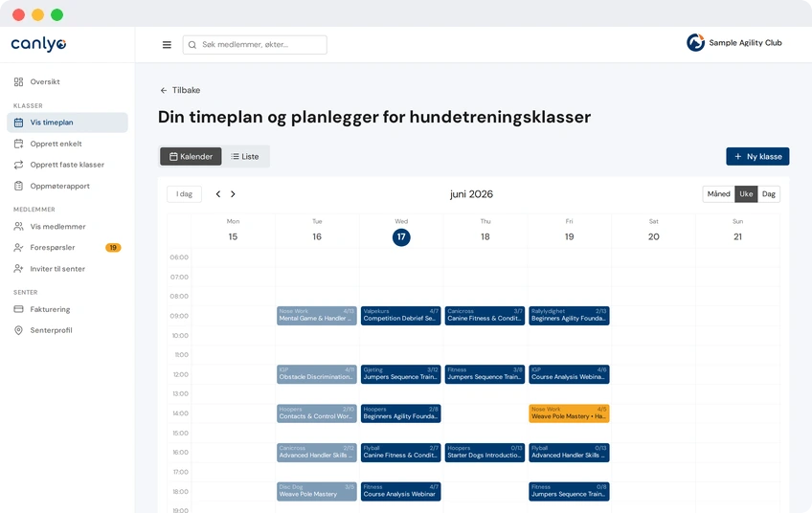The height and width of the screenshot is (513, 812).
Task: Select the Dag calendar view
Action: (x=769, y=194)
